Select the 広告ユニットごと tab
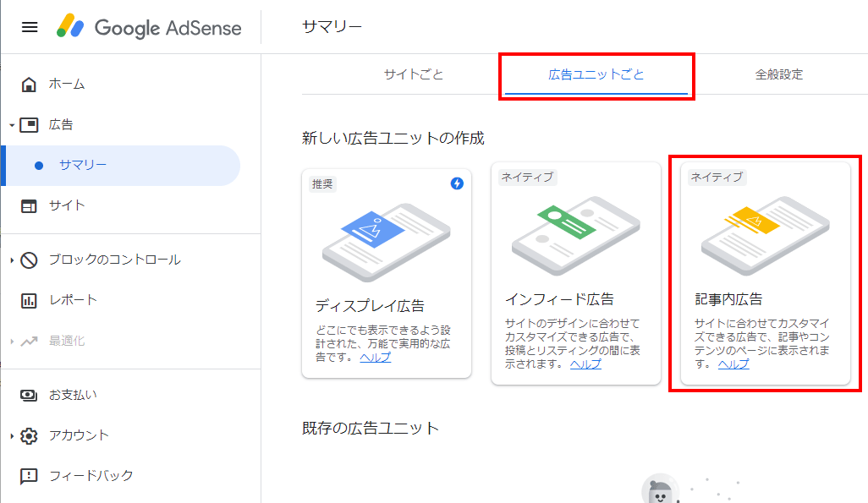Viewport: 868px width, 503px height. click(x=596, y=74)
